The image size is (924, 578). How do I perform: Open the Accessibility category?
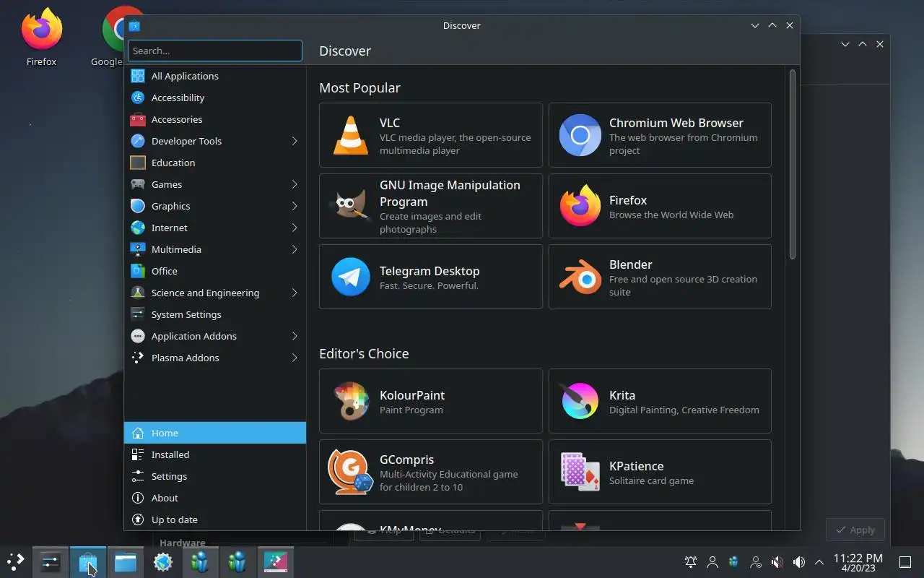(215, 98)
